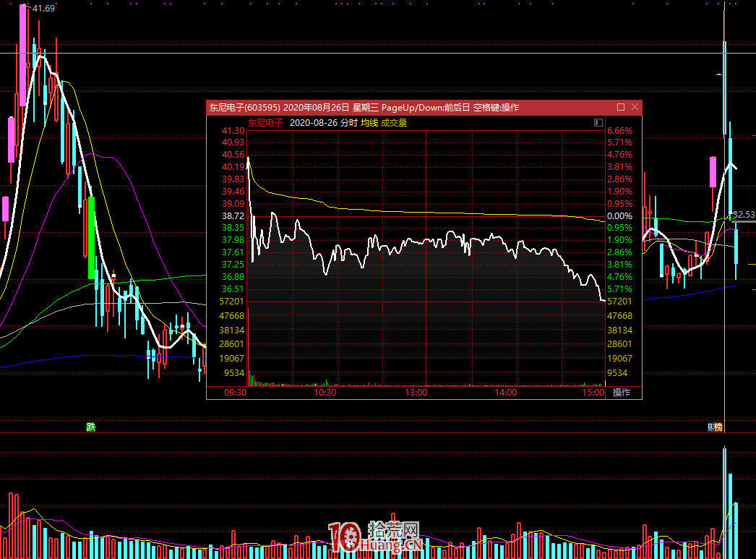
Task: Click the 2020-08-26 date in the popup header
Action: point(314,122)
